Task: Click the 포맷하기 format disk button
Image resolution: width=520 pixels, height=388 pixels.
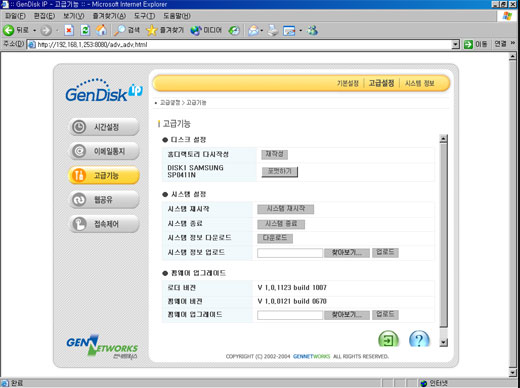Action: tap(280, 172)
